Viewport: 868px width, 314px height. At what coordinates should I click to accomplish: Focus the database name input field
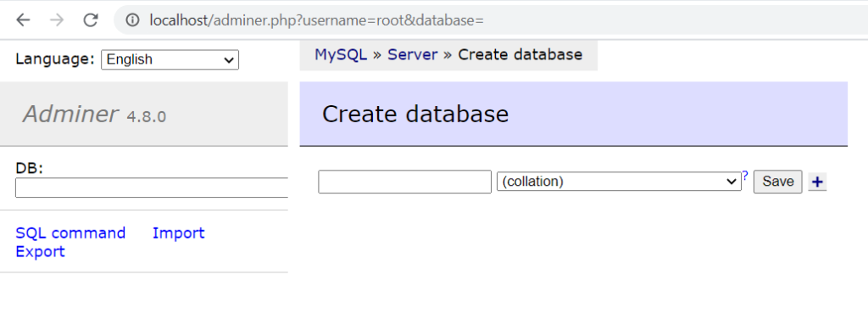pos(404,182)
